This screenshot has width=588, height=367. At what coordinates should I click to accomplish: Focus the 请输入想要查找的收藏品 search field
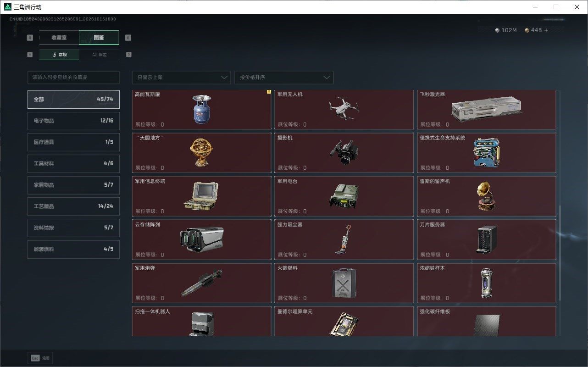click(73, 78)
